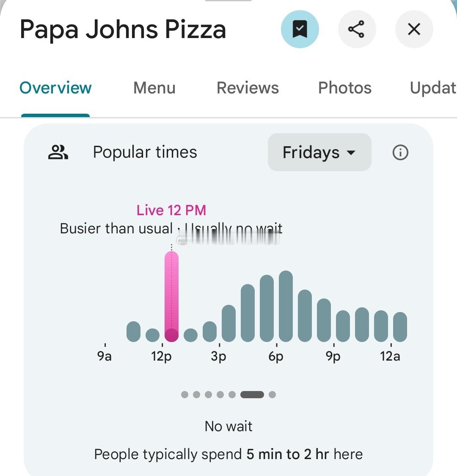
Task: Select the Overview tab
Action: tap(55, 88)
